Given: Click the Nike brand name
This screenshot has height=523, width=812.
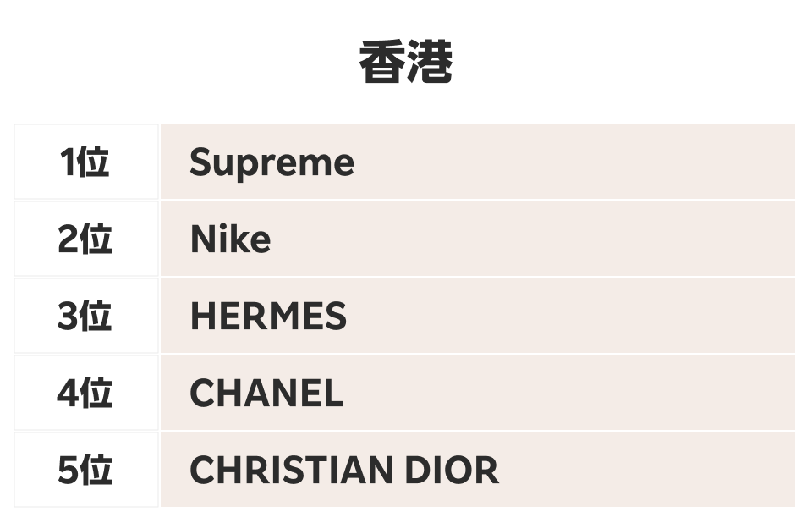Looking at the screenshot, I should click(x=230, y=239).
